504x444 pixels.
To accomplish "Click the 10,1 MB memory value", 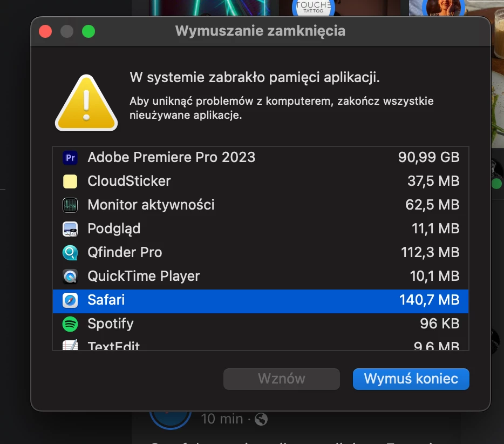I will click(x=434, y=277).
